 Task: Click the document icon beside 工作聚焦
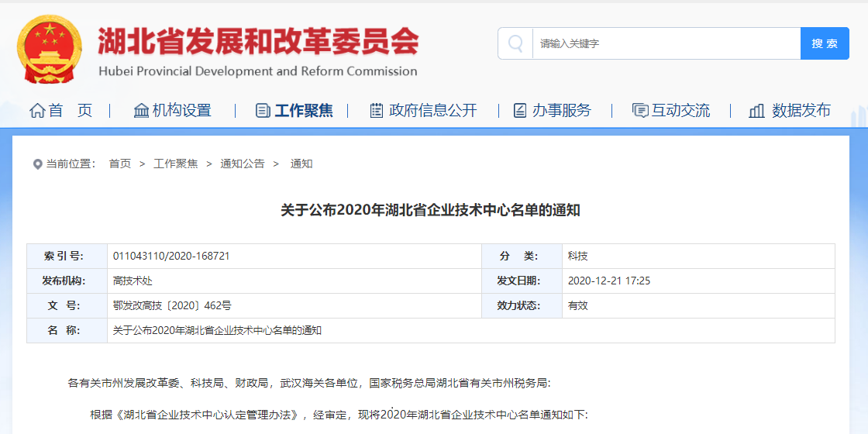click(x=263, y=111)
